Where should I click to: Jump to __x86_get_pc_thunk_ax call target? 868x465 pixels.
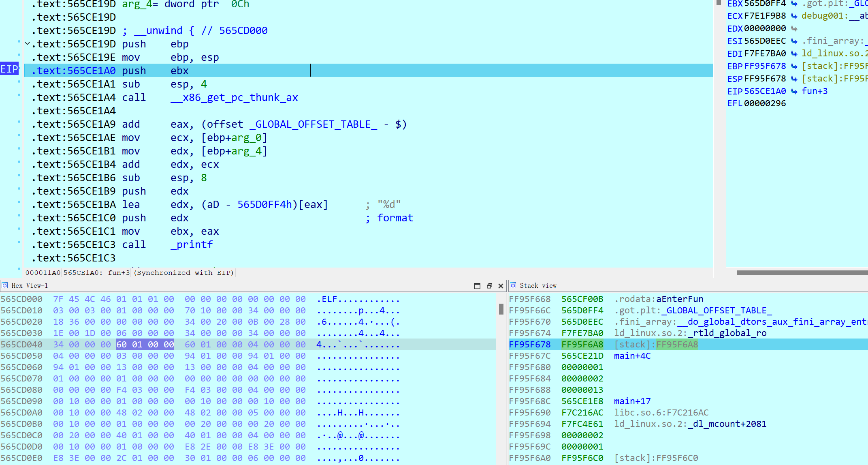(x=234, y=98)
